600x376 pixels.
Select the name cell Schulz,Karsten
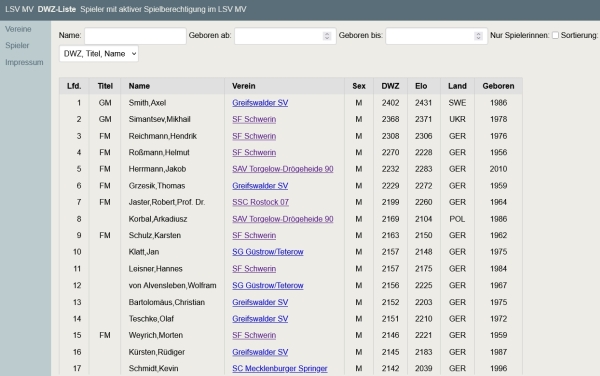[155, 236]
